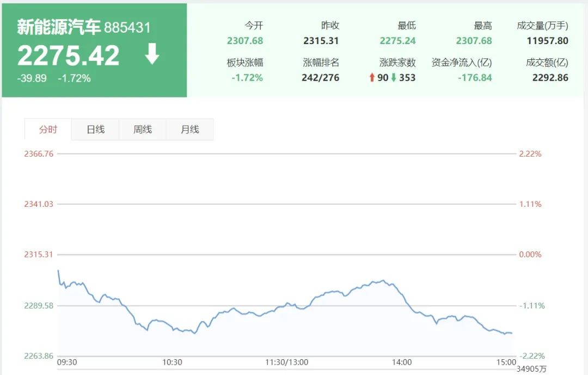Click the 涨幅排名 label

321,62
